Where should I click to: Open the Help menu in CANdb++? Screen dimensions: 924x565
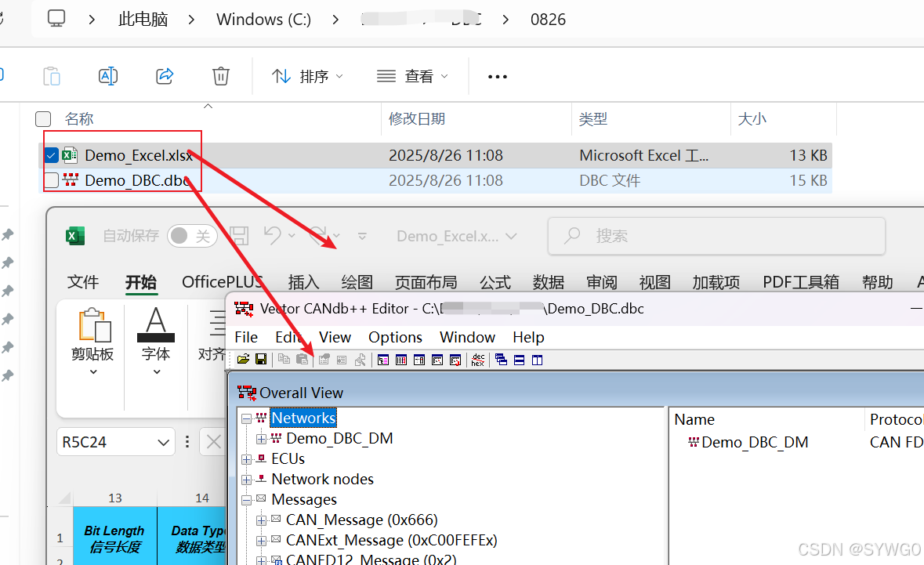[x=528, y=337]
